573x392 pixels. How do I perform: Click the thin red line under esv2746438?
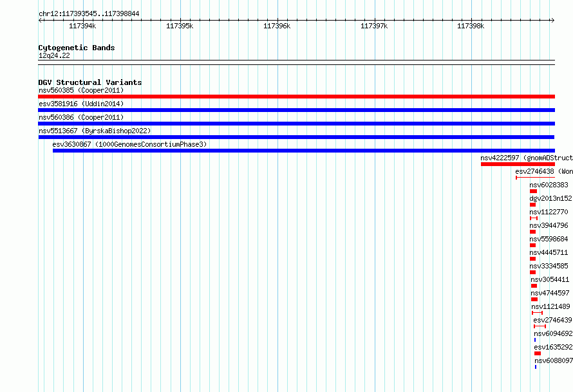(536, 178)
